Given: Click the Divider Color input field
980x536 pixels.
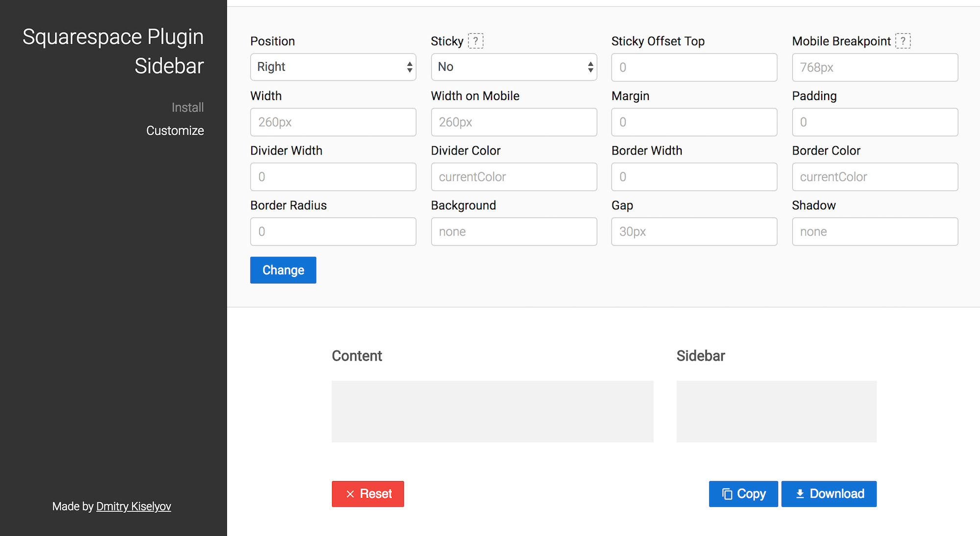Looking at the screenshot, I should 514,177.
